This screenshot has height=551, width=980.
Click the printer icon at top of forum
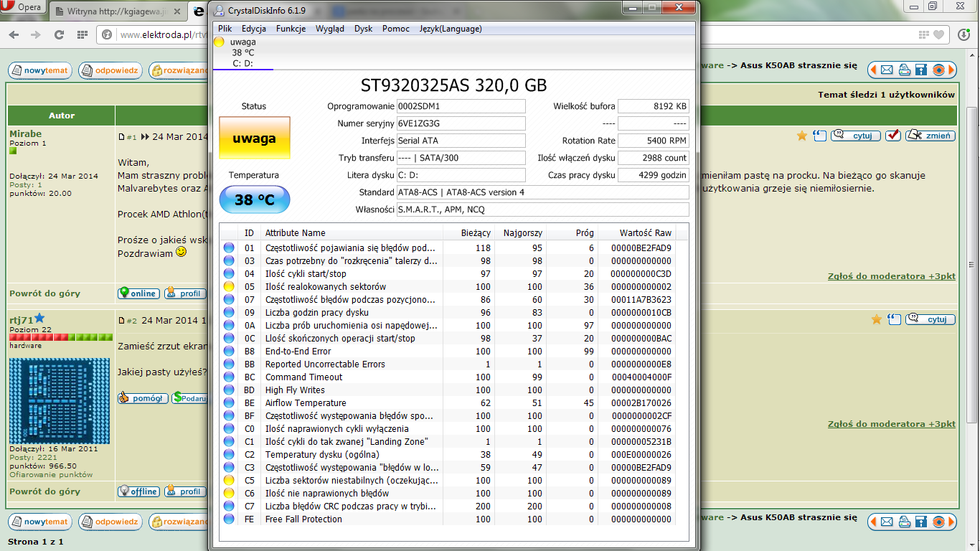click(904, 70)
